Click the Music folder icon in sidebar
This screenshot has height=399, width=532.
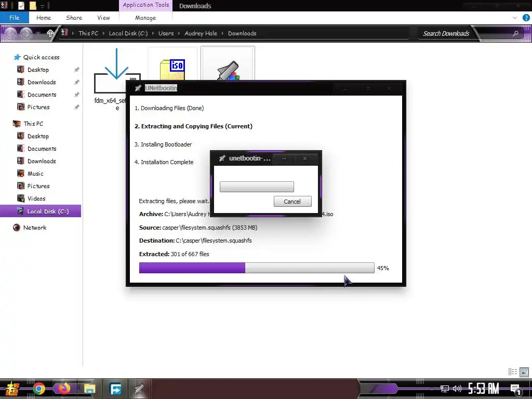[x=21, y=174]
